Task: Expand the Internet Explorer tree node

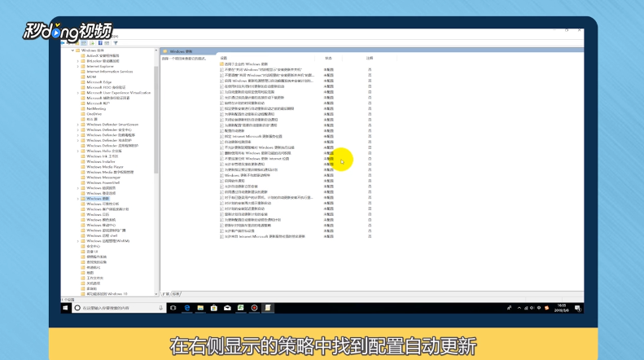Action: 78,66
